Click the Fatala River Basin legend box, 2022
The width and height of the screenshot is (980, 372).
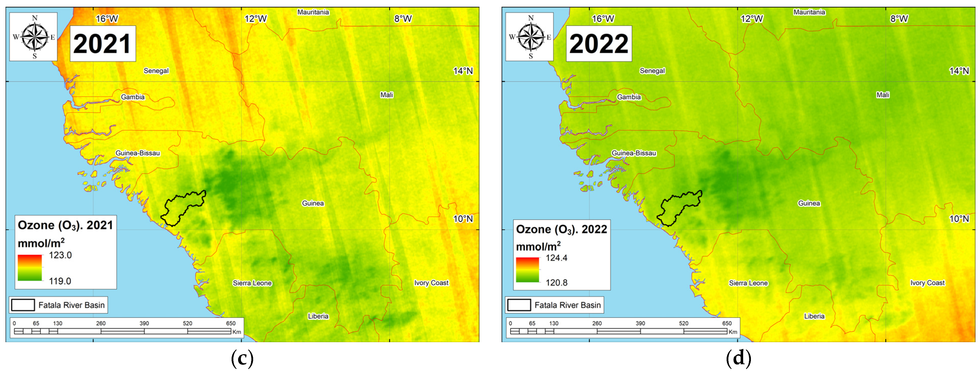(519, 305)
